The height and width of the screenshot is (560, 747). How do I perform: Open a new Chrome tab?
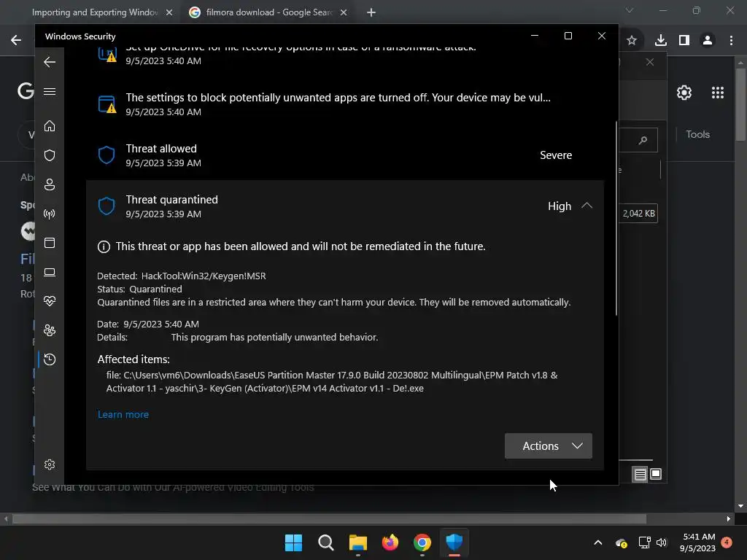371,12
